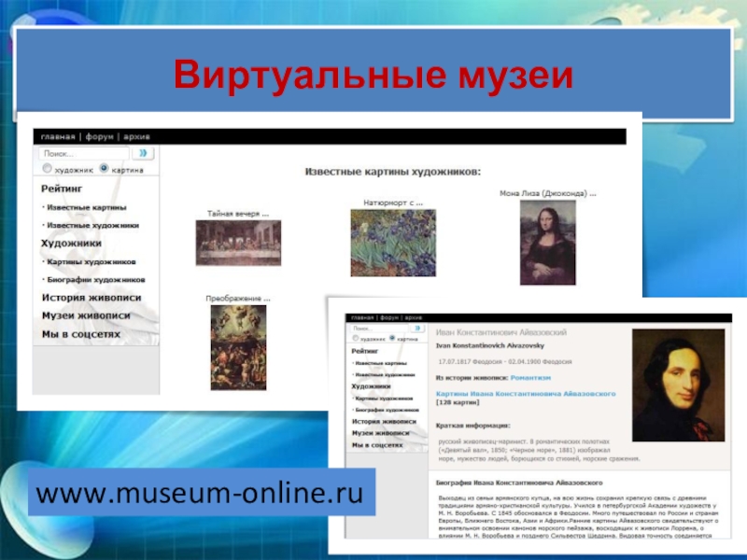Open 'главная' in Aivazovsky window's top menu
The width and height of the screenshot is (747, 560).
[x=362, y=317]
